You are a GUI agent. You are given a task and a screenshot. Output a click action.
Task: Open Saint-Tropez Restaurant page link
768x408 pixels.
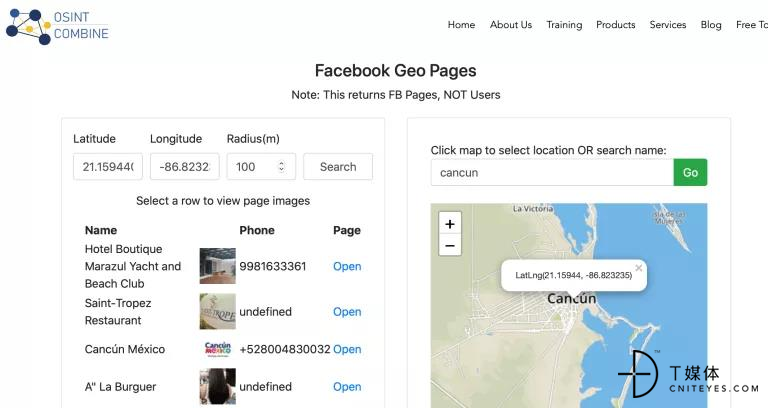(347, 312)
